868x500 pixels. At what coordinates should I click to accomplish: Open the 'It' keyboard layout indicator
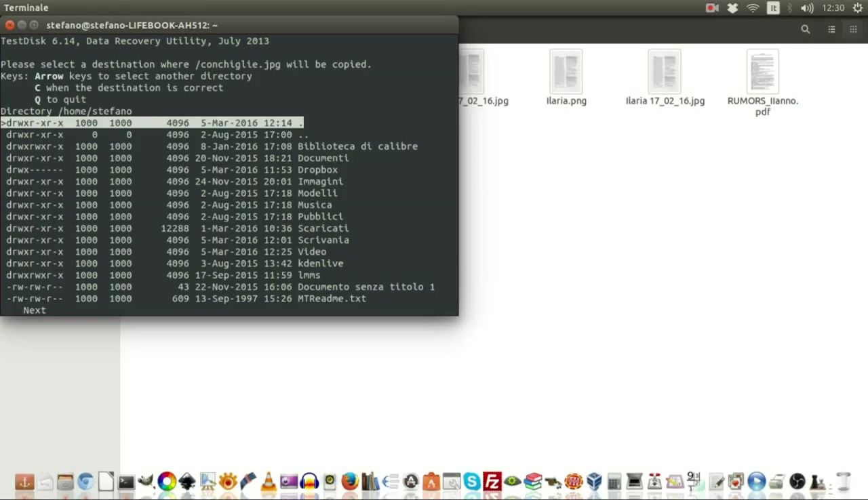tap(773, 8)
